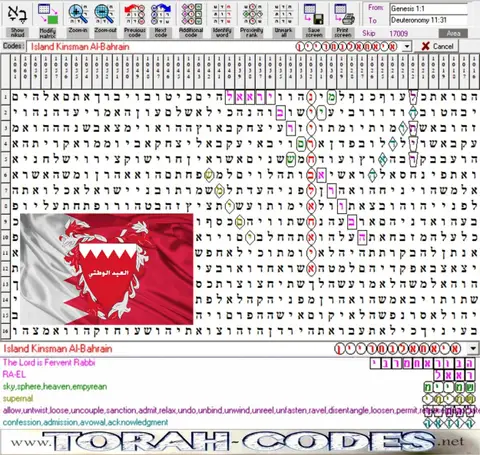Click the Unmark all icon
Image resolution: width=480 pixels, height=455 pixels.
pos(283,14)
